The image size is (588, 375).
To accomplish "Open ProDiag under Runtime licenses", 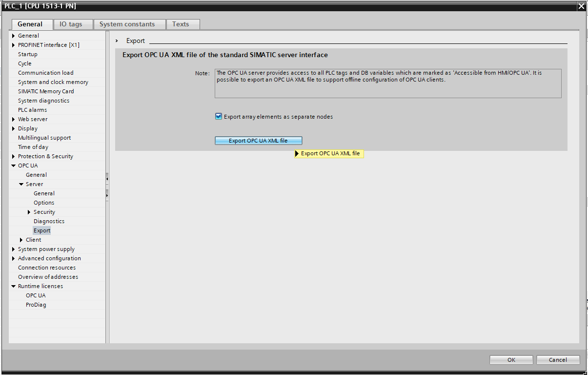I will 36,305.
